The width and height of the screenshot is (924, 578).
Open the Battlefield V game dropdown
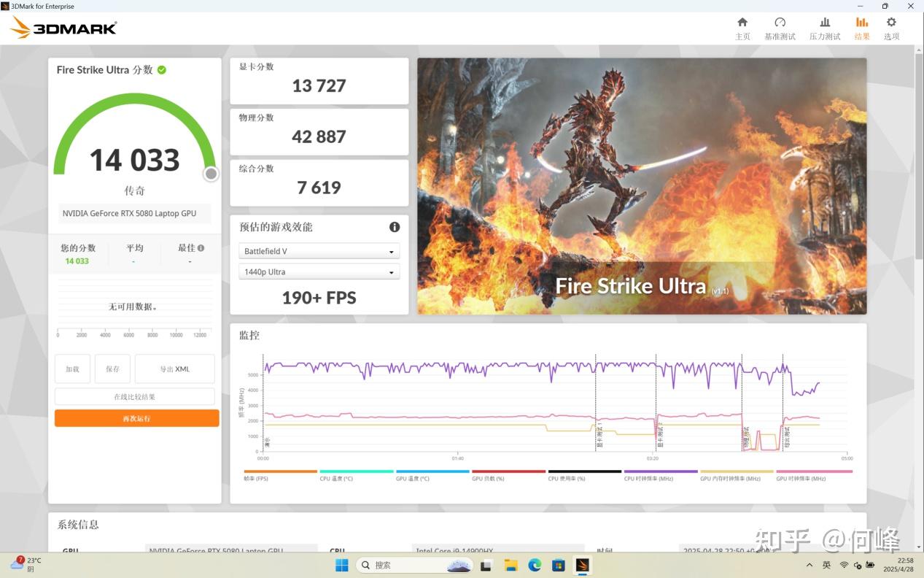pyautogui.click(x=319, y=250)
